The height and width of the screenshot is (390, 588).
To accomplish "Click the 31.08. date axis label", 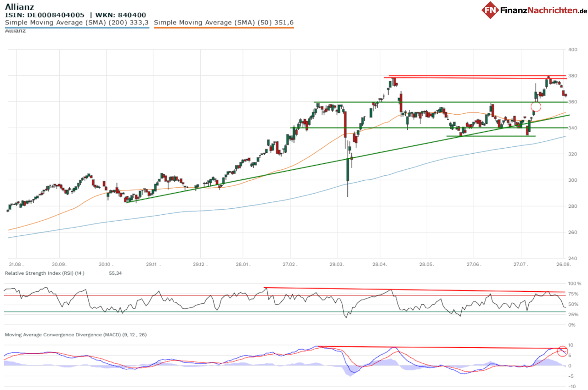I will (x=16, y=265).
